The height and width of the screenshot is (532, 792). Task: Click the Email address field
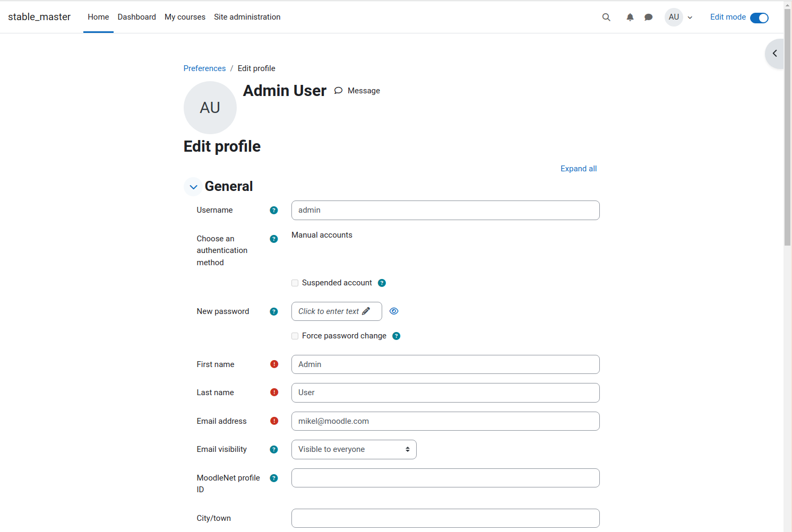pyautogui.click(x=445, y=421)
